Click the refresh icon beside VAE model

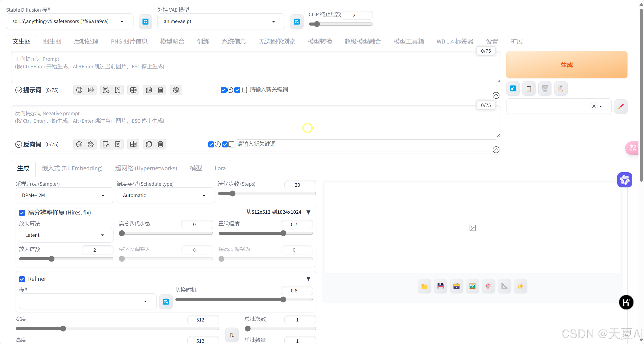[297, 22]
